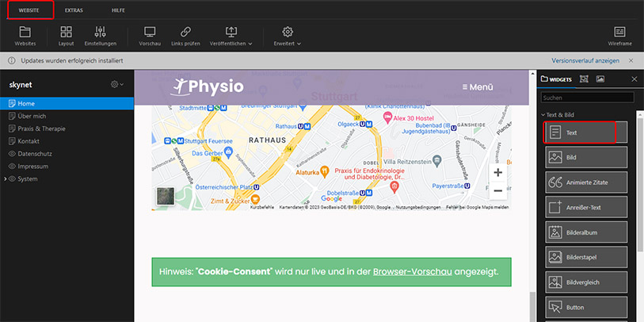Viewport: 644px width, 322px height.
Task: Select the Bilderalbum widget
Action: point(586,232)
